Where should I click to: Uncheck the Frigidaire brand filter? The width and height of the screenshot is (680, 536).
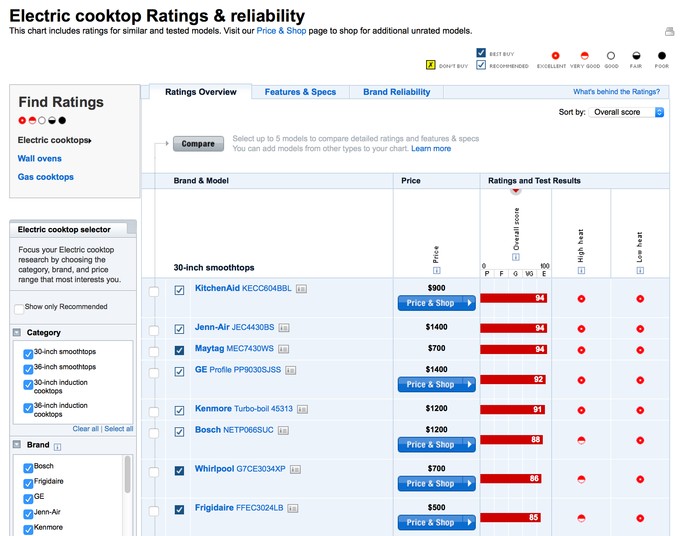(x=28, y=483)
